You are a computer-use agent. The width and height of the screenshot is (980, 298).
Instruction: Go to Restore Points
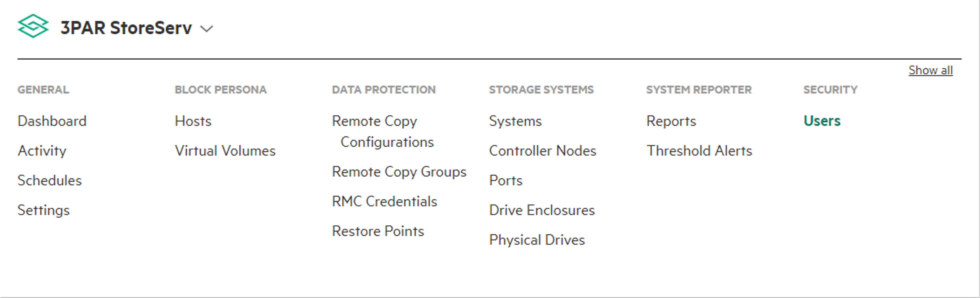pos(378,231)
